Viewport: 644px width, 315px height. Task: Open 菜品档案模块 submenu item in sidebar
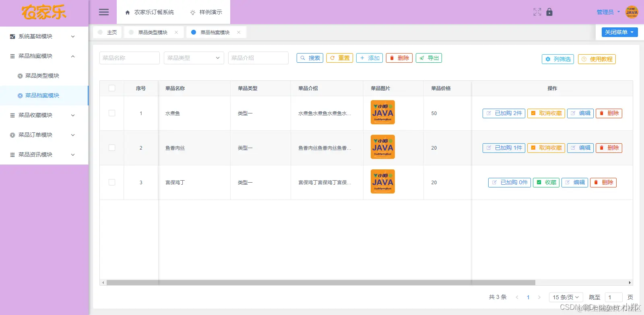click(44, 95)
